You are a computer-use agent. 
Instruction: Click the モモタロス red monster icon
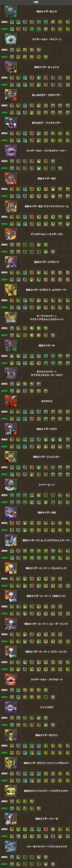coord(11,401)
